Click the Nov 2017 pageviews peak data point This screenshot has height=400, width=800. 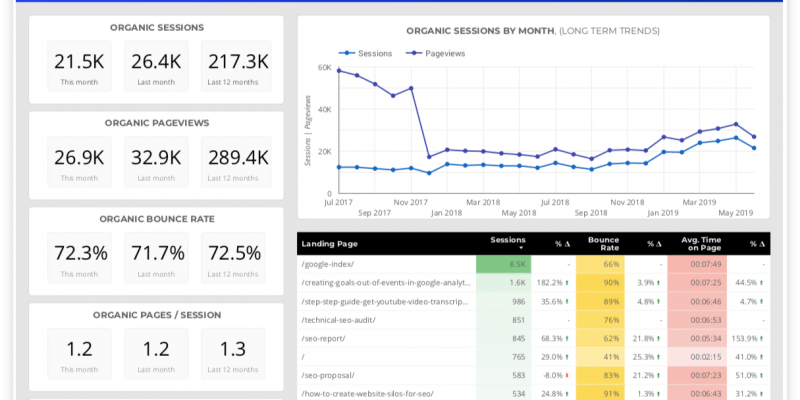coord(412,87)
